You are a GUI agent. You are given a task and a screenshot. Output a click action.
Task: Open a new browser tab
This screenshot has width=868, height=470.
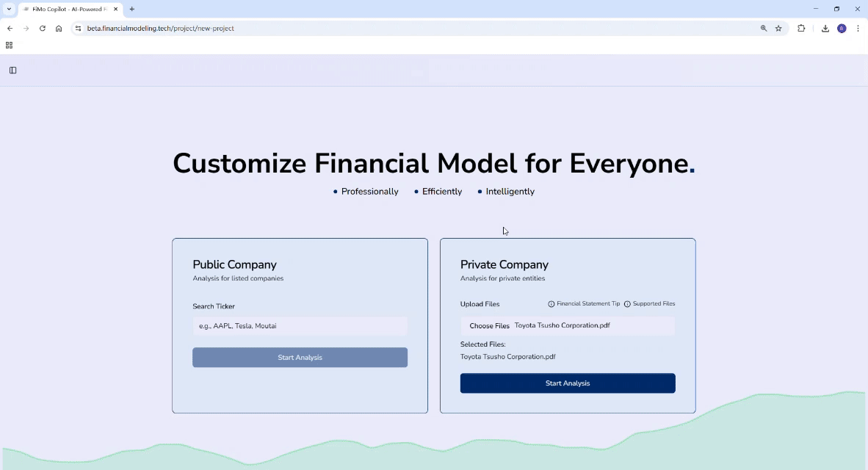[x=131, y=9]
